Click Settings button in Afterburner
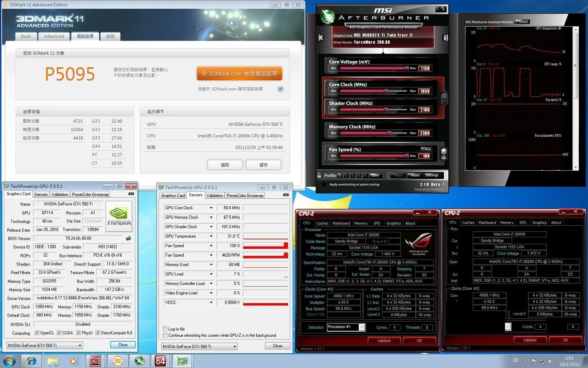This screenshot has height=368, width=588. point(432,175)
